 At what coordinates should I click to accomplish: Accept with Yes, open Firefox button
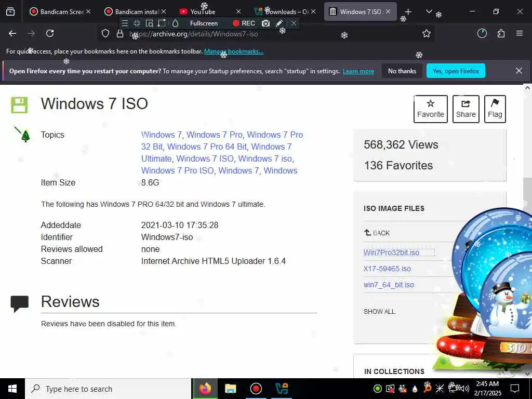point(456,71)
